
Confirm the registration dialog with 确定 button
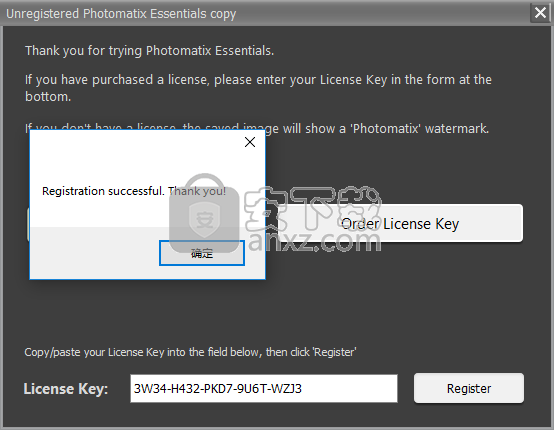point(202,253)
